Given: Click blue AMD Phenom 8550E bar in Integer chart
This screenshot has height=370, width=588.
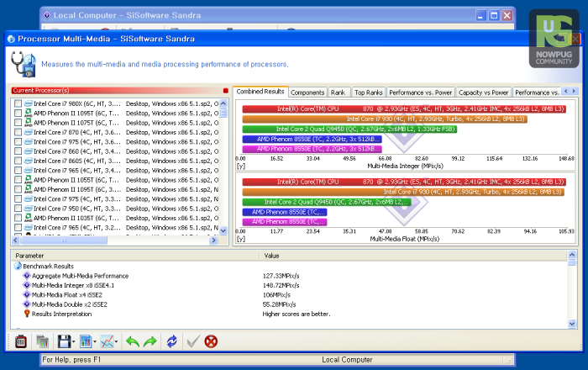Looking at the screenshot, I should click(312, 139).
